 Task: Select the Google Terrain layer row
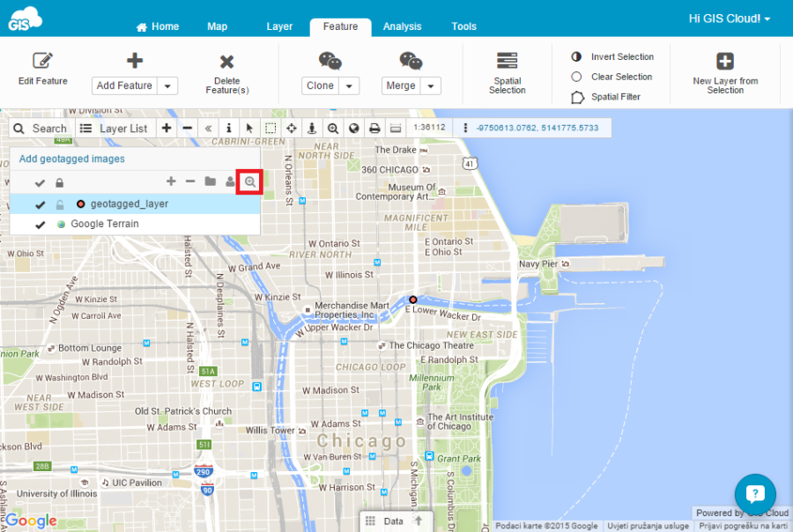click(x=135, y=224)
